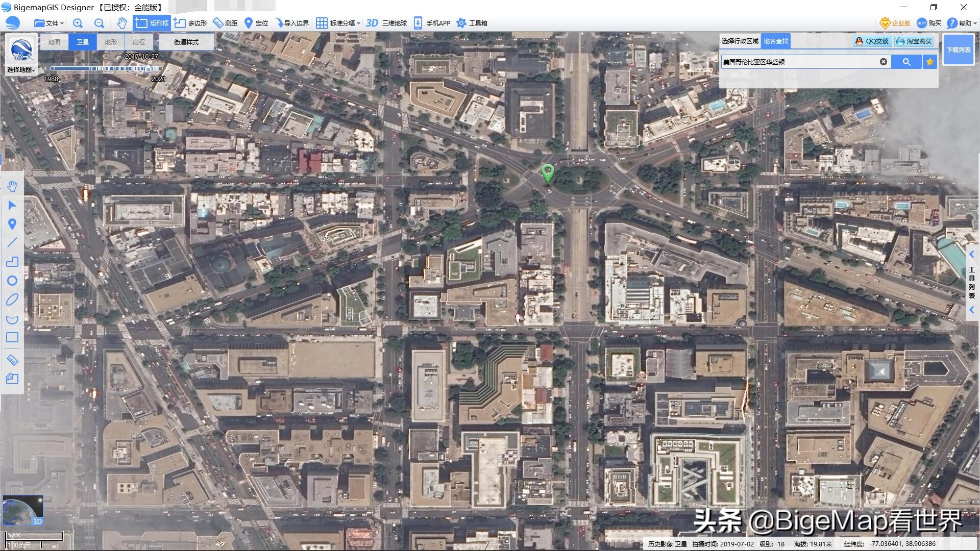Click the 淘宝购买 Taobao purchase button
The image size is (980, 551).
(x=914, y=41)
